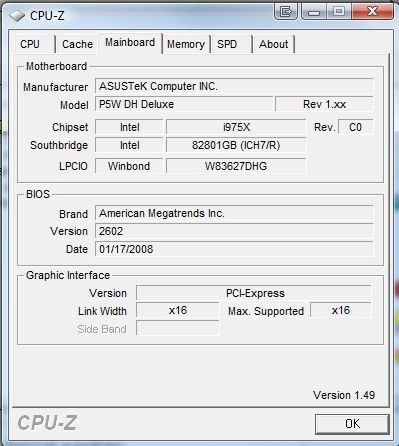Open the Cache tab
The image size is (399, 446).
pos(77,44)
